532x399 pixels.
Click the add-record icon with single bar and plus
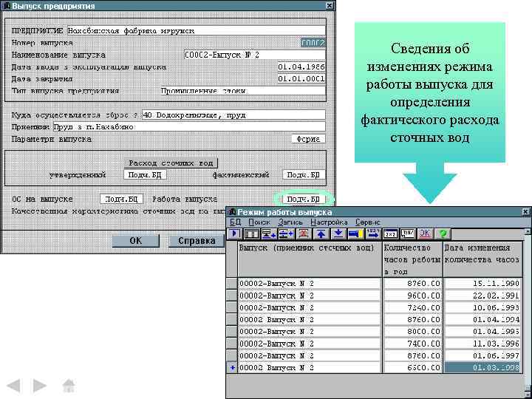pos(269,233)
